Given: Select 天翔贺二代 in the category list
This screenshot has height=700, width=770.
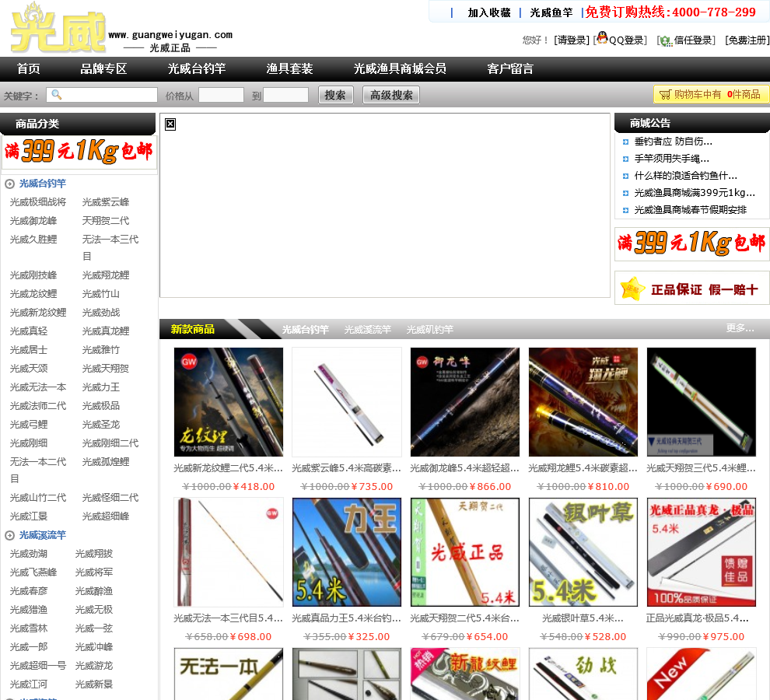Looking at the screenshot, I should (x=106, y=221).
